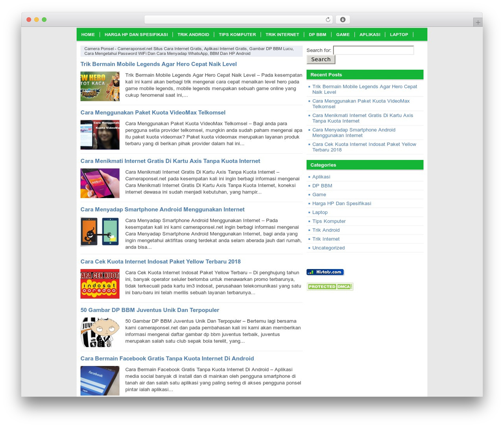Click the Search for label
504x427 pixels.
[x=319, y=50]
